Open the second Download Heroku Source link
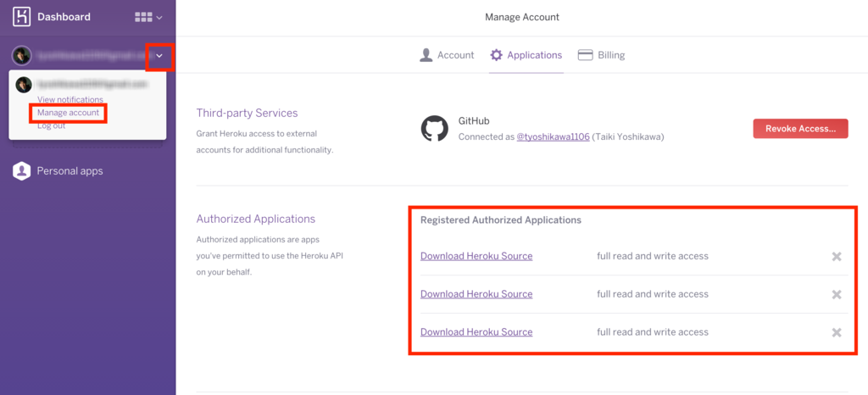Viewport: 868px width, 395px height. pyautogui.click(x=476, y=294)
